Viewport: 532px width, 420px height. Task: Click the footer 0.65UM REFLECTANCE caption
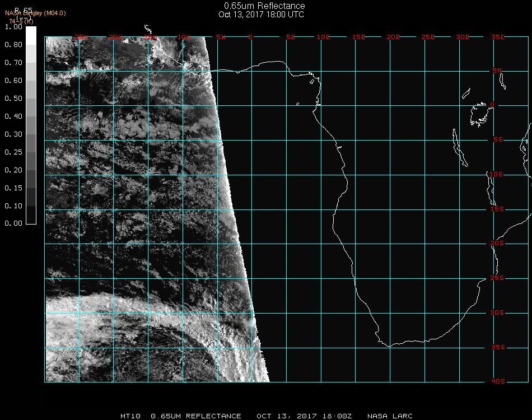[196, 416]
